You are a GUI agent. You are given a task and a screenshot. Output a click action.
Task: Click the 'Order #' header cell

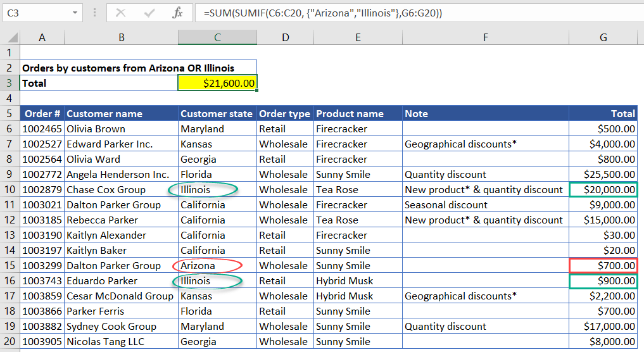click(42, 114)
